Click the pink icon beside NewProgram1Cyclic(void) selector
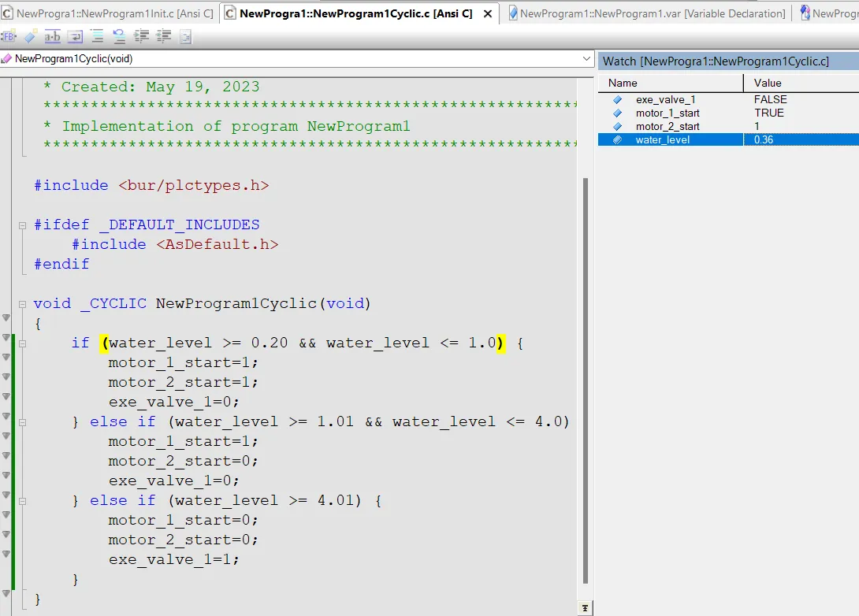The height and width of the screenshot is (616, 859). pyautogui.click(x=6, y=58)
